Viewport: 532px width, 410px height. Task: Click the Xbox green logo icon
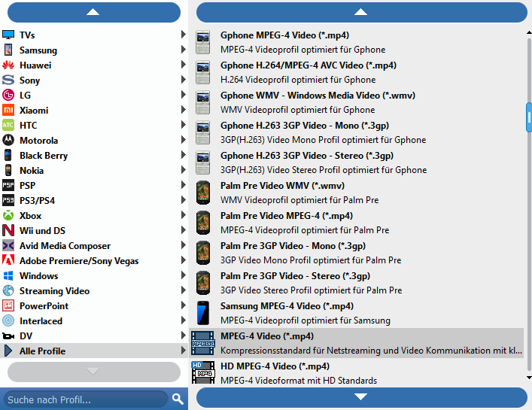8,215
